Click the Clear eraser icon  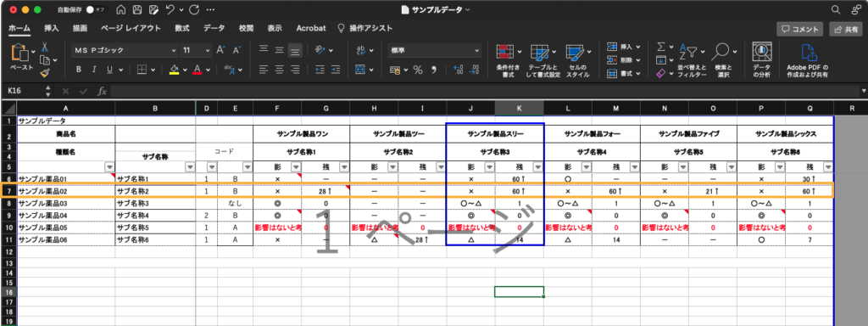660,73
